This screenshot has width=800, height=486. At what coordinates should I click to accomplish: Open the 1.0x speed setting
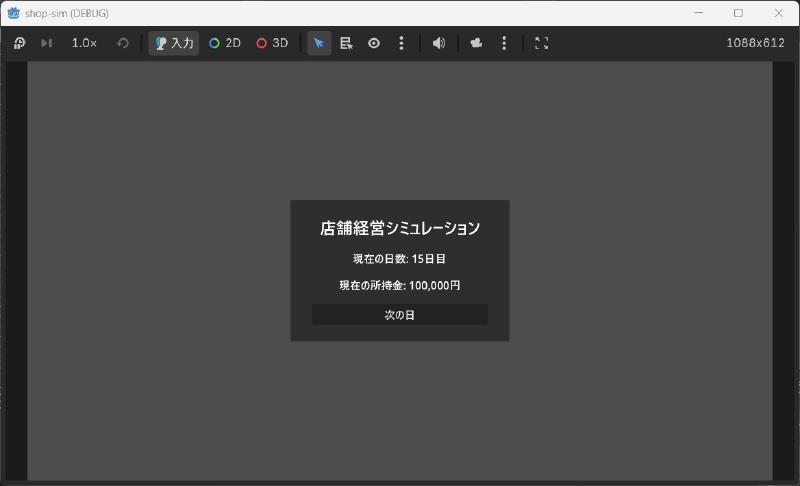coord(84,43)
